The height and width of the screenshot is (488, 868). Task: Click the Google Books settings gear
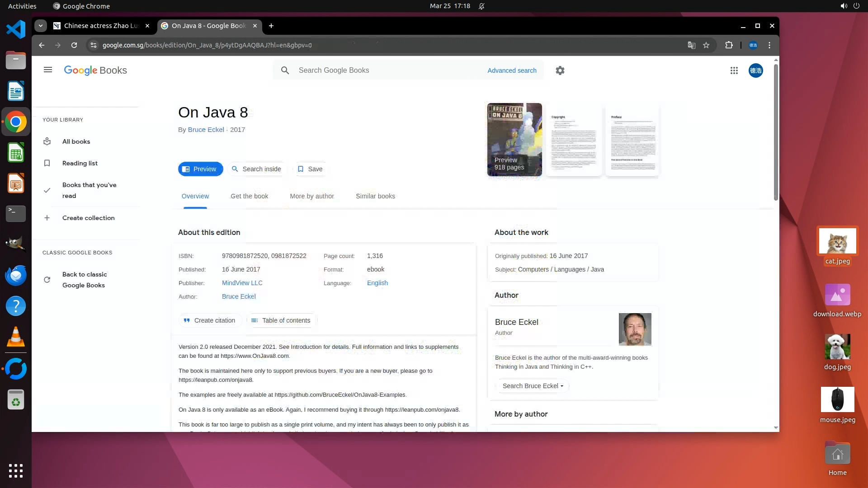560,70
